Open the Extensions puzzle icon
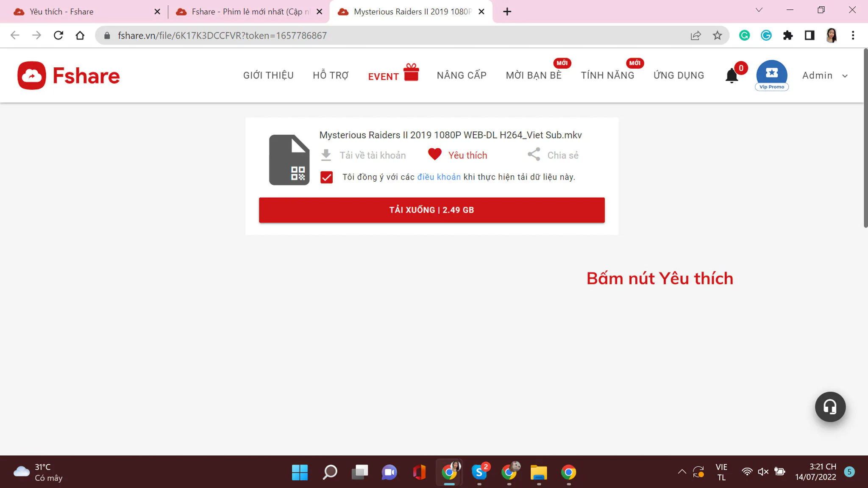 pos(788,36)
